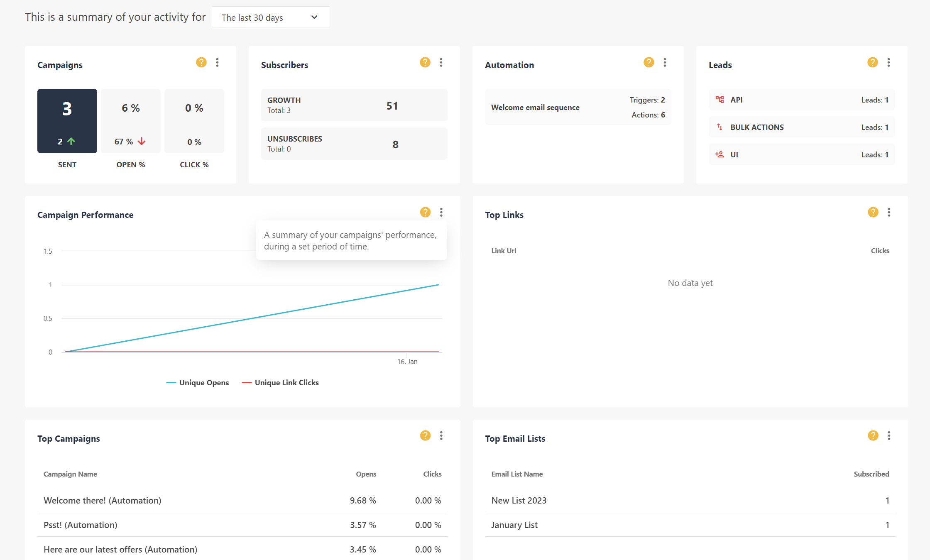Toggle Unique Opens in the chart legend
This screenshot has width=930, height=560.
point(198,382)
